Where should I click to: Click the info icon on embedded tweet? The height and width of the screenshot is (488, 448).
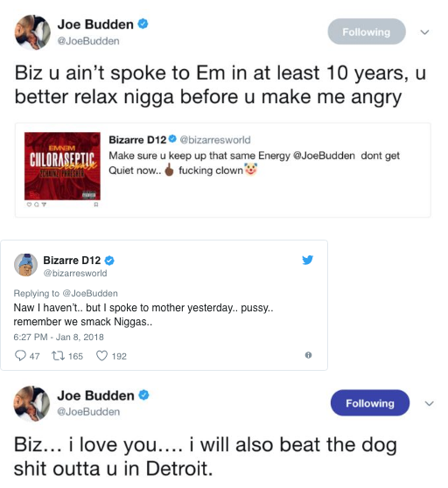(x=308, y=355)
